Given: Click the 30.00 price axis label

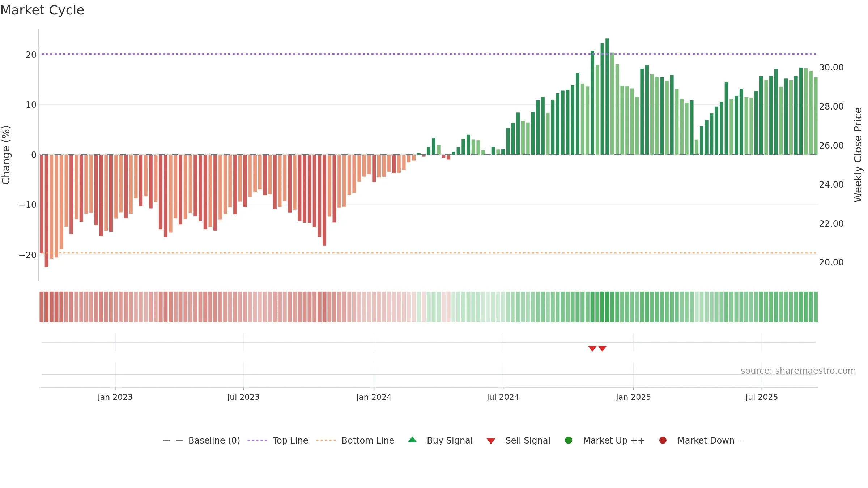Looking at the screenshot, I should click(831, 68).
